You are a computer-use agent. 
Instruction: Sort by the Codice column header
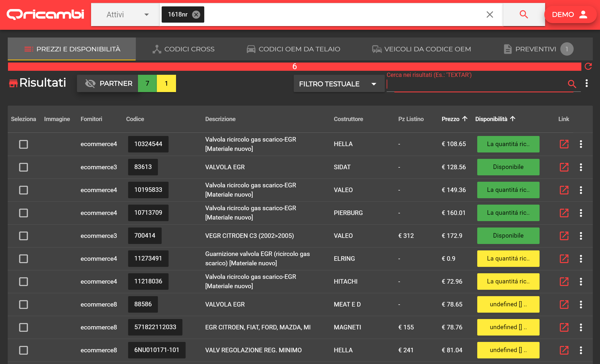coord(135,119)
